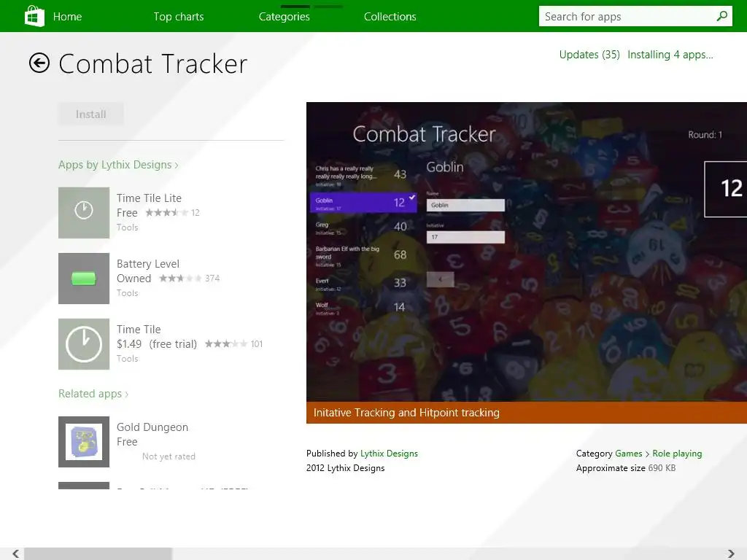Click scrollbar left arrow
This screenshot has height=560, width=747.
[16, 554]
